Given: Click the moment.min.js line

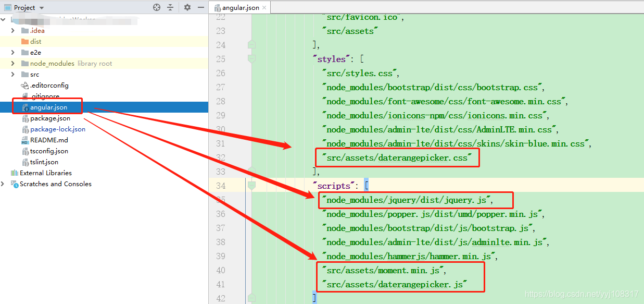Looking at the screenshot, I should tap(384, 270).
